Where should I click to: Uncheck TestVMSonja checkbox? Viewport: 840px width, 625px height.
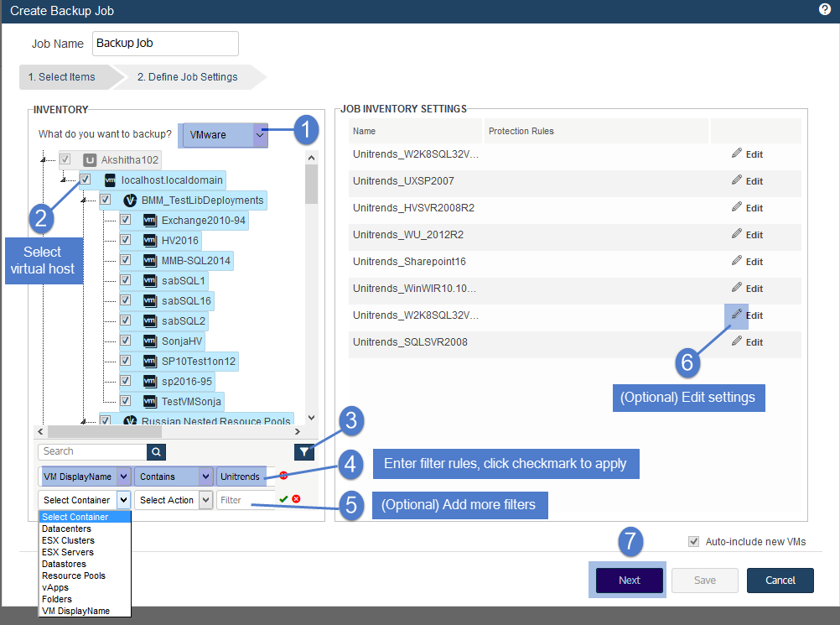[126, 400]
